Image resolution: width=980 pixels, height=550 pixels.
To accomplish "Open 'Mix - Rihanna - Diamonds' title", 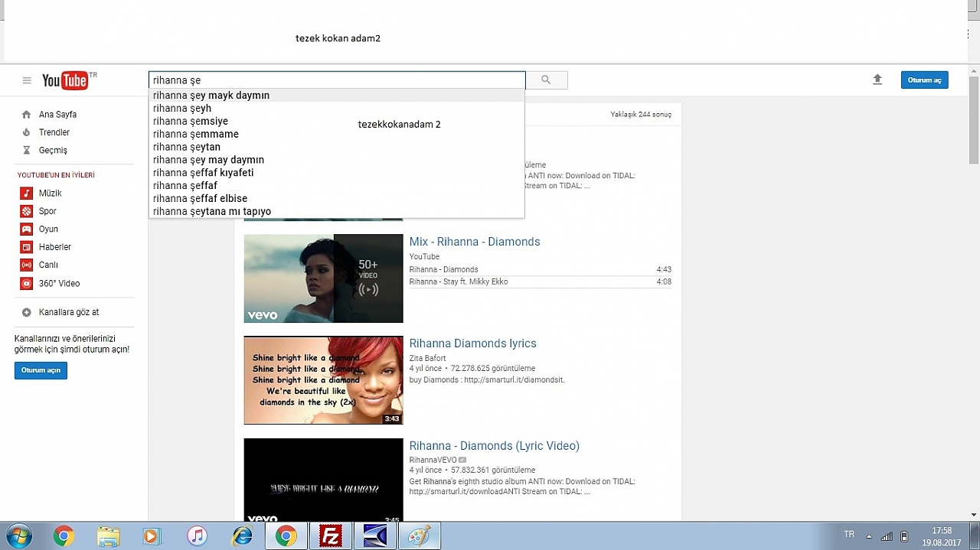I will point(475,242).
